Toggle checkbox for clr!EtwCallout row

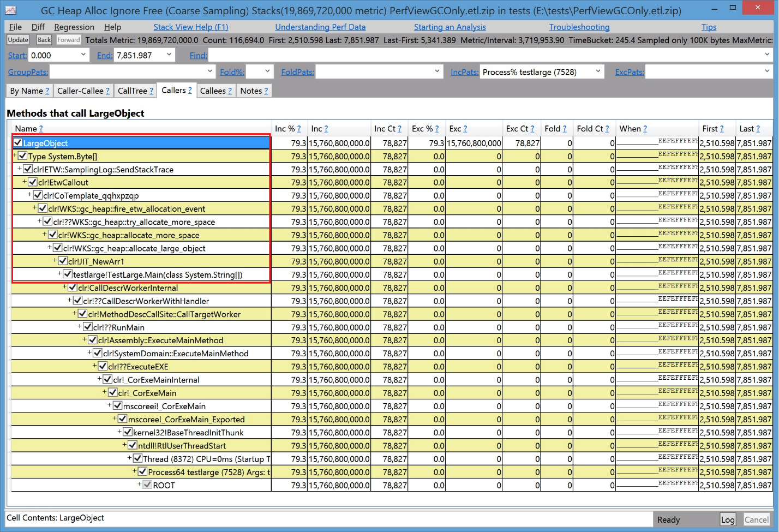click(33, 182)
